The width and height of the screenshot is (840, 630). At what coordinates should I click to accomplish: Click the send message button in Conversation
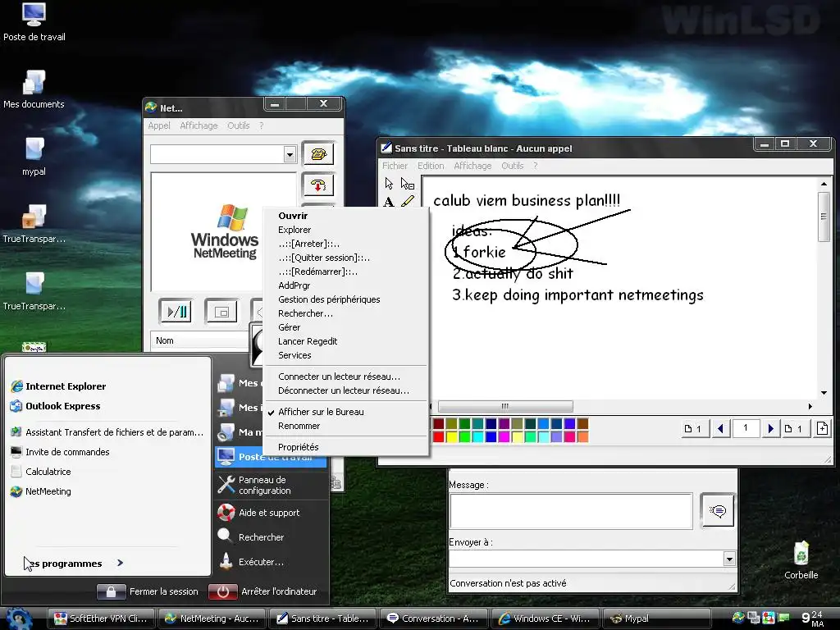point(717,510)
